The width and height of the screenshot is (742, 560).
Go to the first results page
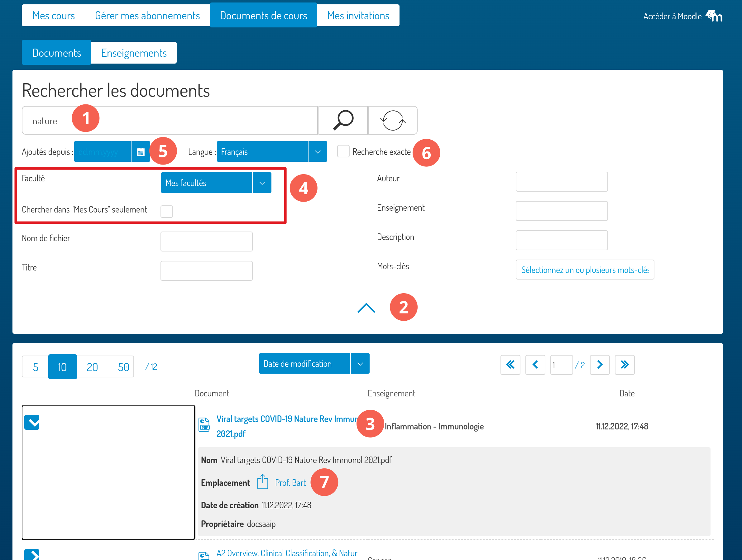pyautogui.click(x=510, y=365)
